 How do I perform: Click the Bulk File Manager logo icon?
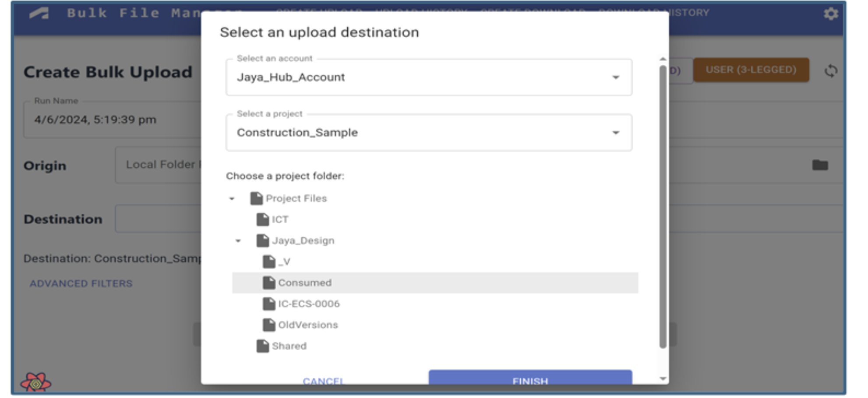pyautogui.click(x=39, y=13)
